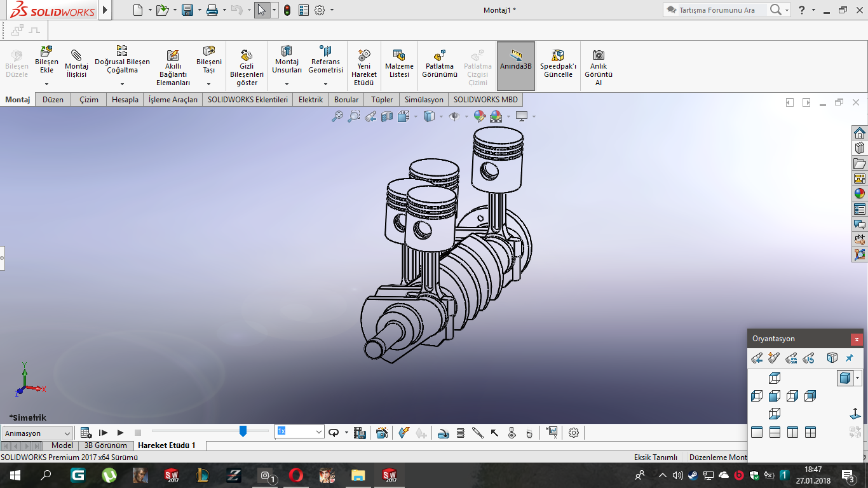Image resolution: width=868 pixels, height=488 pixels.
Task: Click the Anlık Görüntü Al snapshot icon
Action: pos(598,55)
